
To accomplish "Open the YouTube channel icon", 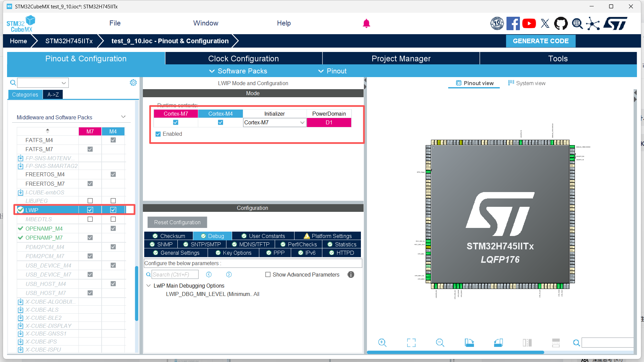I will click(x=529, y=23).
